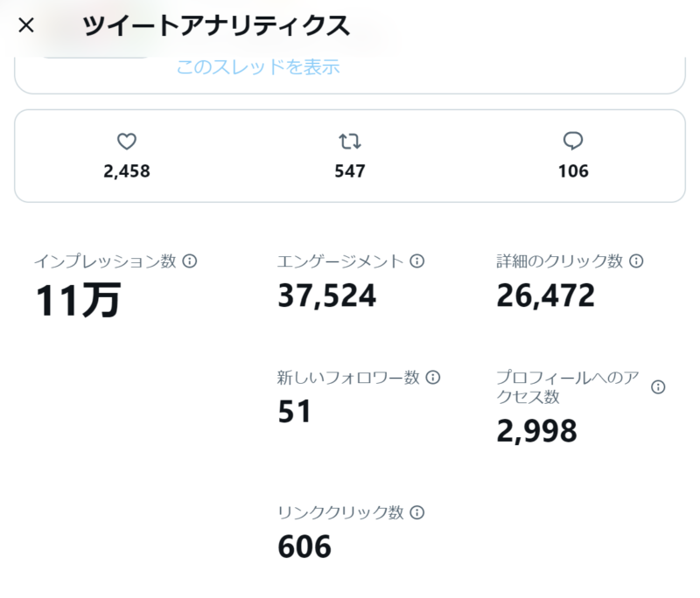This screenshot has height=598, width=700.
Task: Show info for リンククリック数
Action: pyautogui.click(x=416, y=512)
